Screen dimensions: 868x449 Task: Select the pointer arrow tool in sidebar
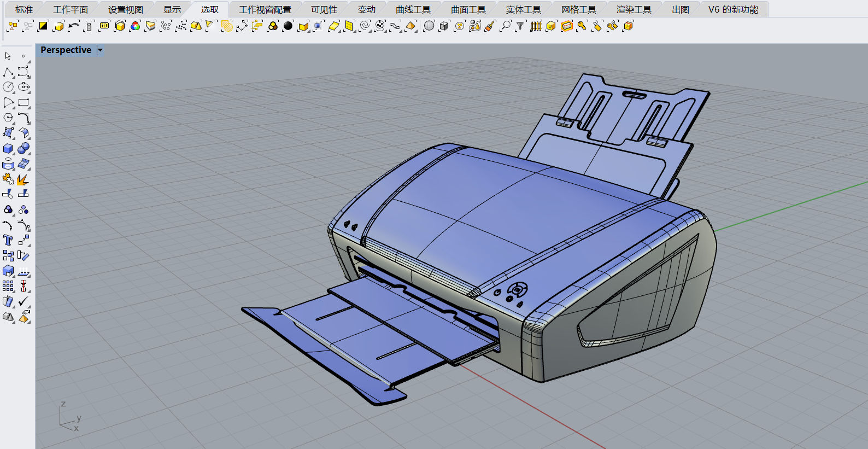[8, 56]
